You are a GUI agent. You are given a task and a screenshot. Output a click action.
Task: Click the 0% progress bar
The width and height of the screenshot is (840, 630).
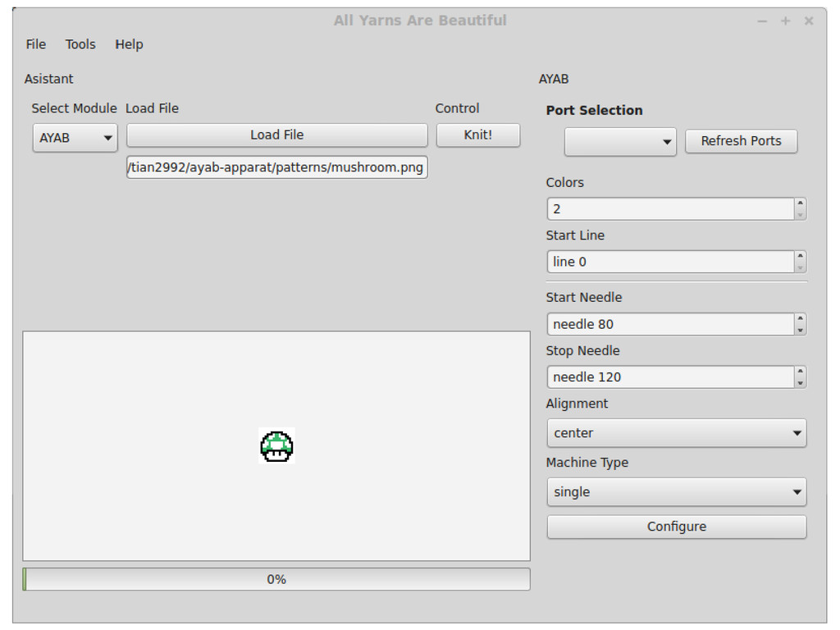[x=276, y=579]
